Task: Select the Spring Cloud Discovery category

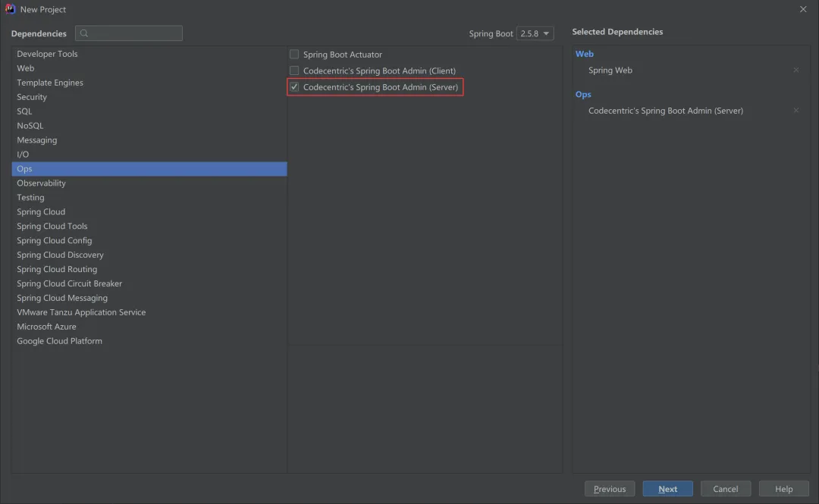Action: 60,255
